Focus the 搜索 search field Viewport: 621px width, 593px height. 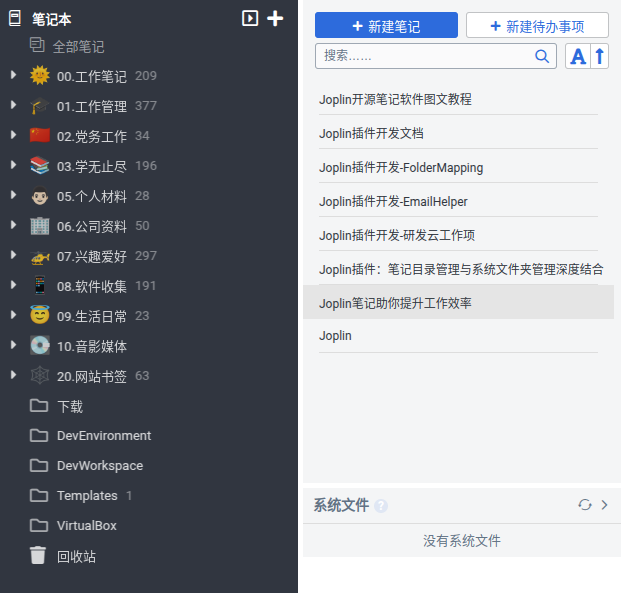coord(436,56)
